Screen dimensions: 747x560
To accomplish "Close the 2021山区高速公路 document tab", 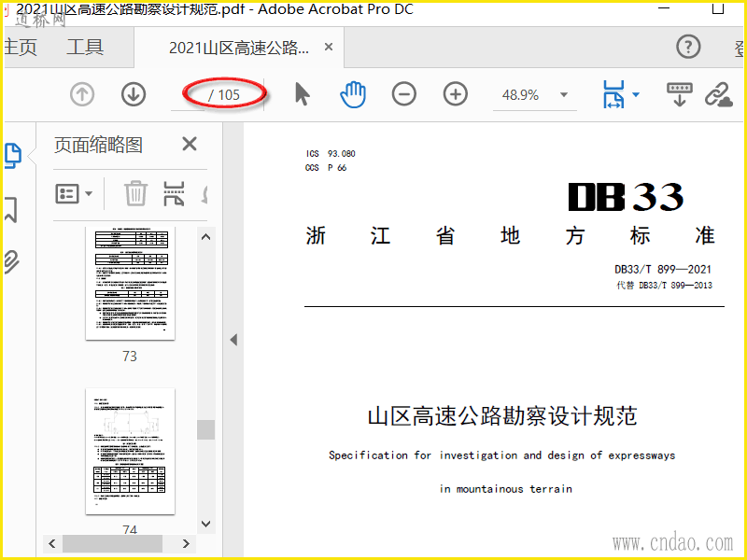I will [x=329, y=47].
